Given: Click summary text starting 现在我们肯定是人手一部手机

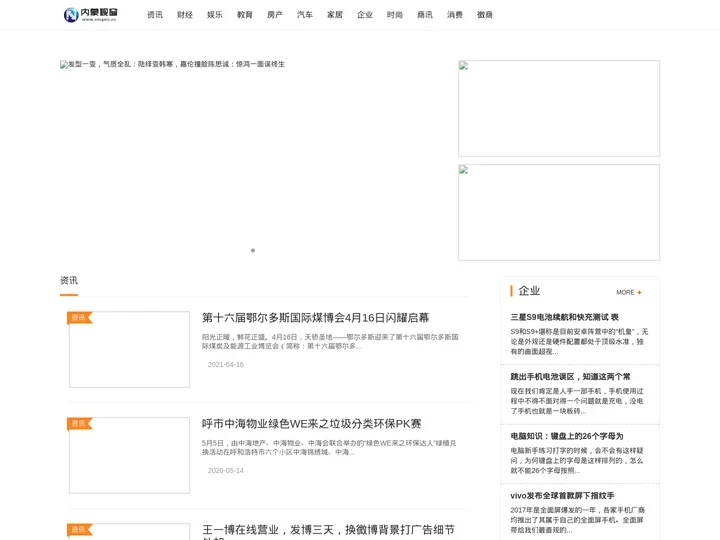Looking at the screenshot, I should coord(577,401).
